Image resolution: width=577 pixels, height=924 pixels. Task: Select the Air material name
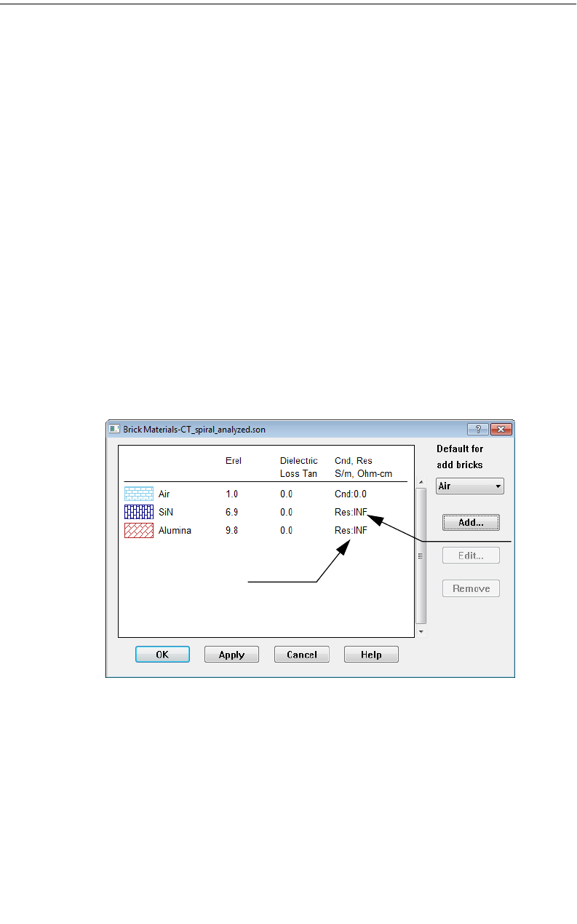[x=164, y=494]
